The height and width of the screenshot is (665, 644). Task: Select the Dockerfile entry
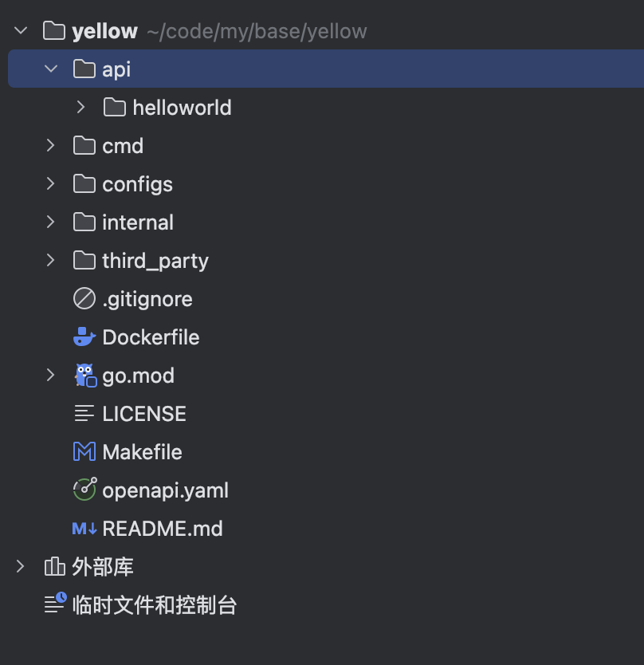click(151, 337)
